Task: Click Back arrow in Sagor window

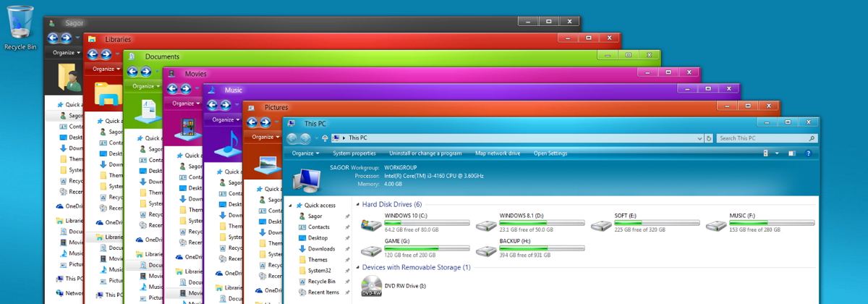Action: (53, 37)
